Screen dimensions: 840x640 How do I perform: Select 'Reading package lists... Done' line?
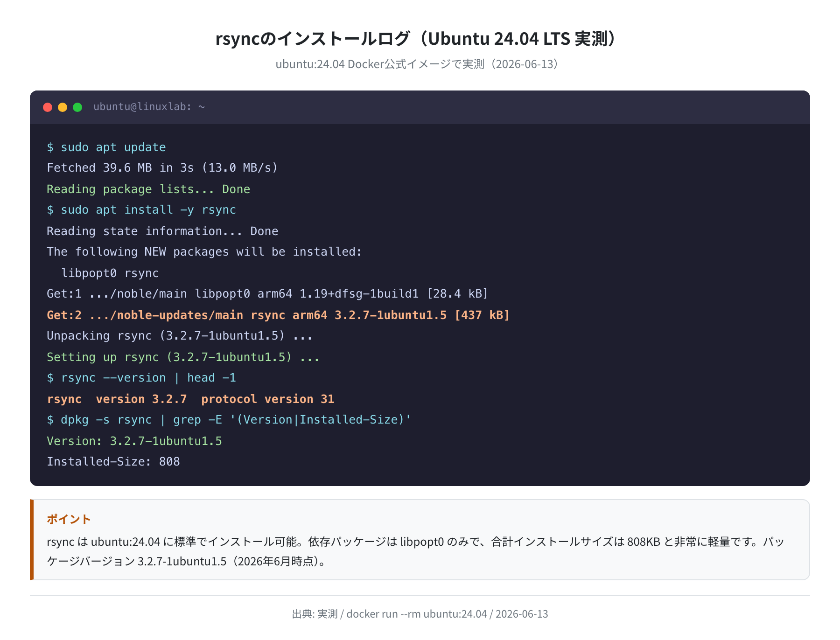pyautogui.click(x=148, y=189)
